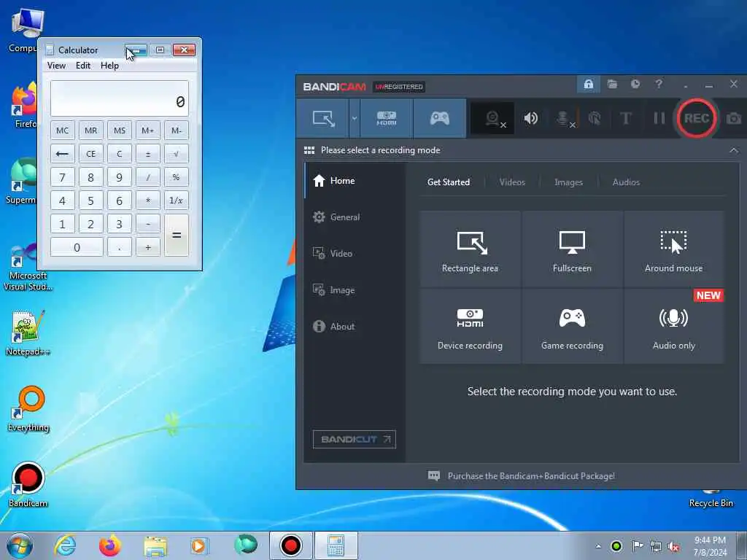Click the equals key in Calculator
Screen dimensions: 747x560
(x=177, y=236)
